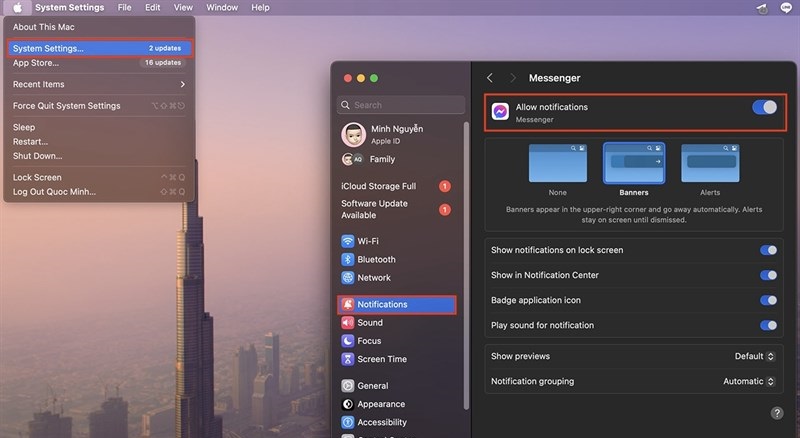800x438 pixels.
Task: Open the System Settings app menu
Action: pos(69,7)
